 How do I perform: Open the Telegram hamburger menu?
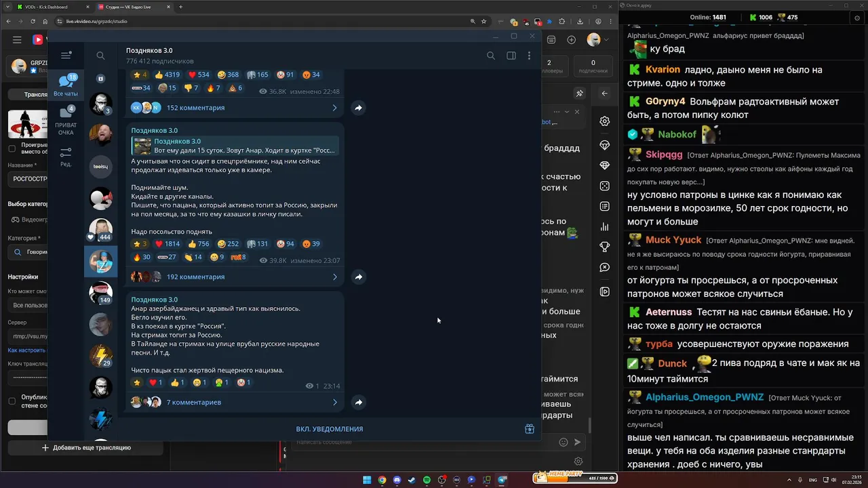click(66, 56)
